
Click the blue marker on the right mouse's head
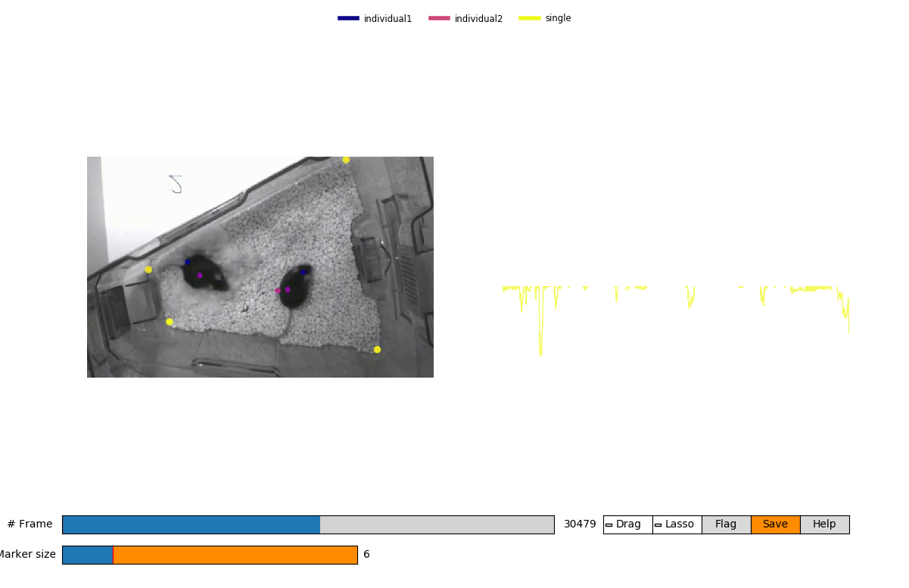(x=303, y=272)
